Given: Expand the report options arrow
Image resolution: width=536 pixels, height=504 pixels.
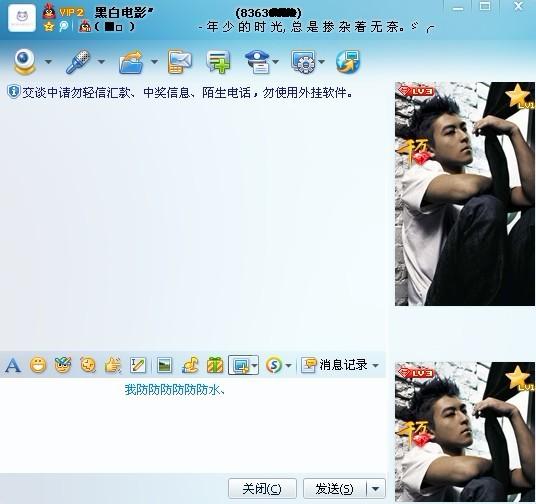Looking at the screenshot, I should click(x=276, y=62).
